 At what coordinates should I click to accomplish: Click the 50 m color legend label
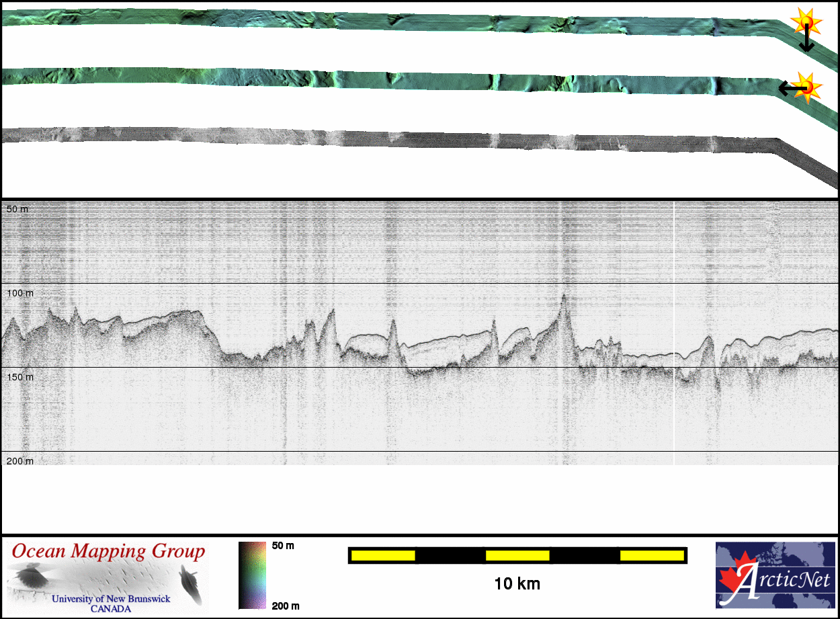(x=283, y=546)
